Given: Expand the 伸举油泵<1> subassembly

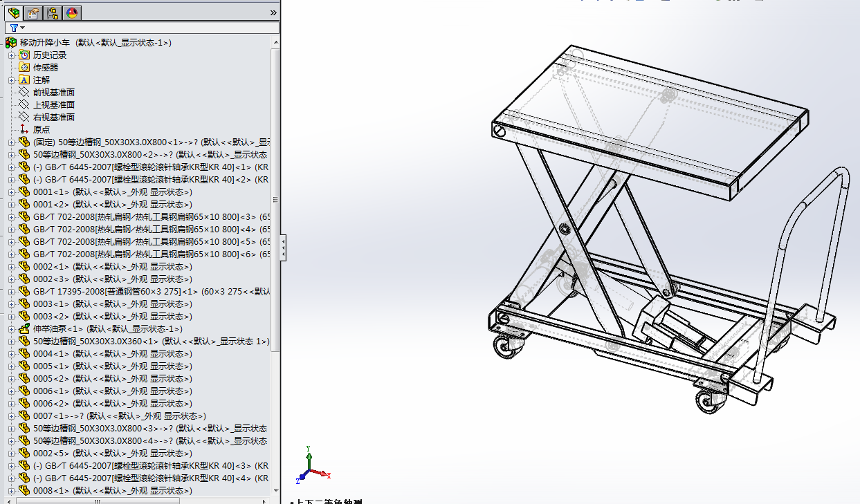Looking at the screenshot, I should point(11,329).
